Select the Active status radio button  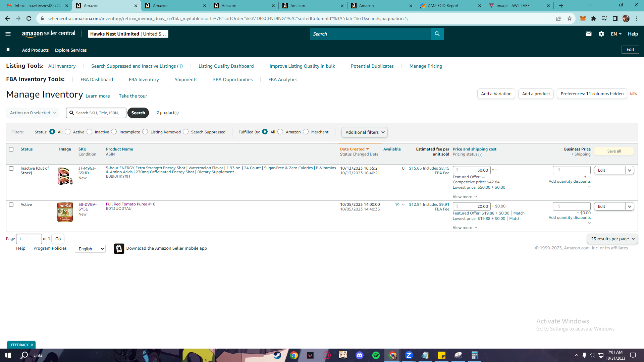tap(68, 132)
